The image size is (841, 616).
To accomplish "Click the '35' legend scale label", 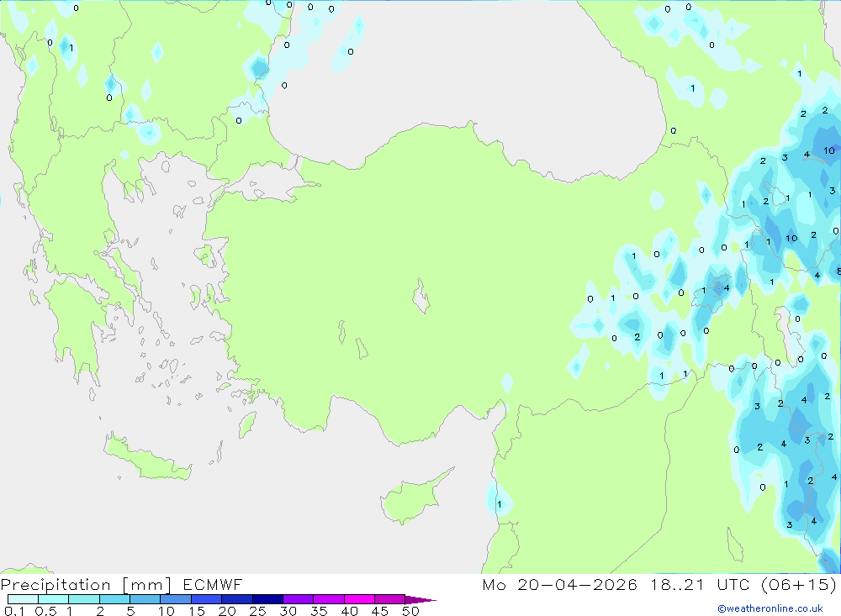I will 319,611.
